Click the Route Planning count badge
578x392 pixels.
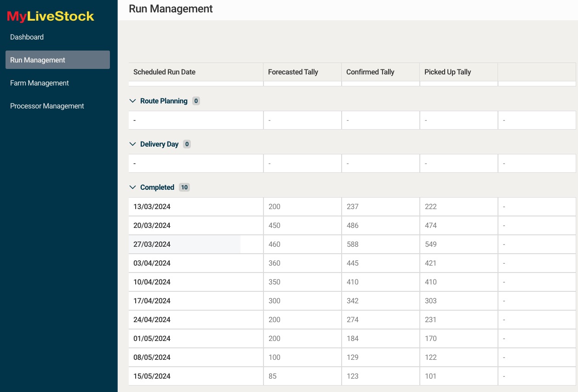click(196, 101)
